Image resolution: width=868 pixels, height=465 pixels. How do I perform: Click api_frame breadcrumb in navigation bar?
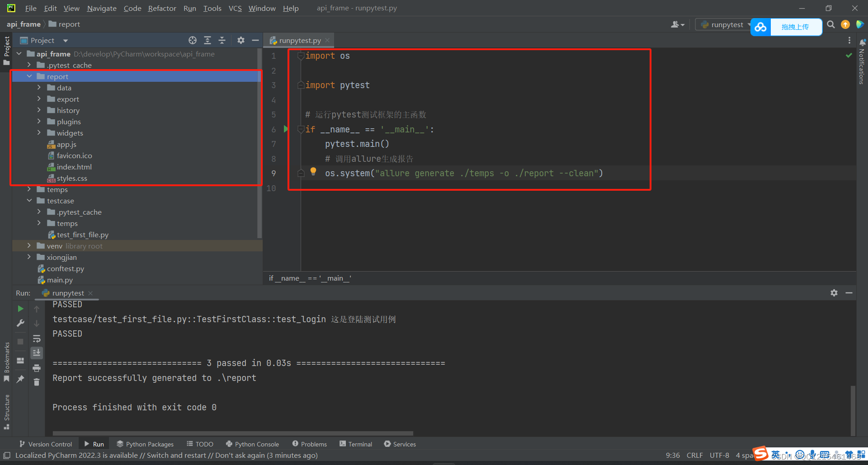coord(24,24)
